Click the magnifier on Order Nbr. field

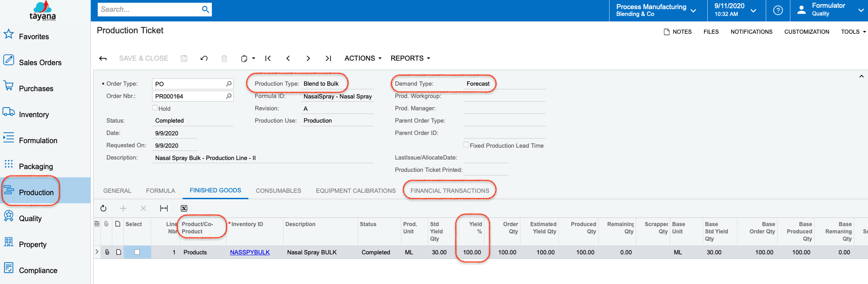pyautogui.click(x=229, y=96)
